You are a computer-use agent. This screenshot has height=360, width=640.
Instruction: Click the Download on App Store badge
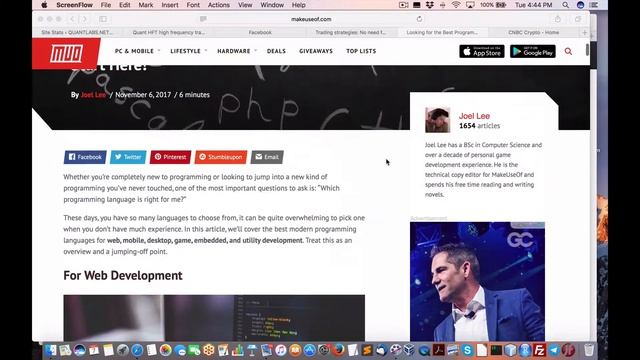(482, 51)
